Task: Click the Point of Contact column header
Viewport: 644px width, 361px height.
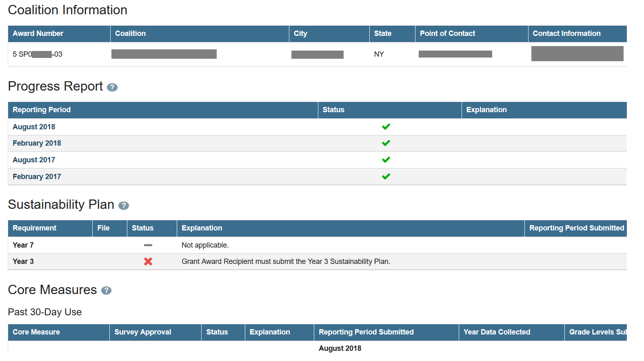Action: tap(447, 33)
